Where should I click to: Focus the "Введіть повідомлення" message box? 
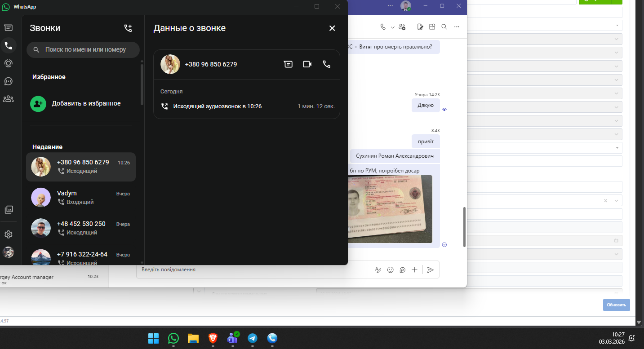[x=254, y=269]
